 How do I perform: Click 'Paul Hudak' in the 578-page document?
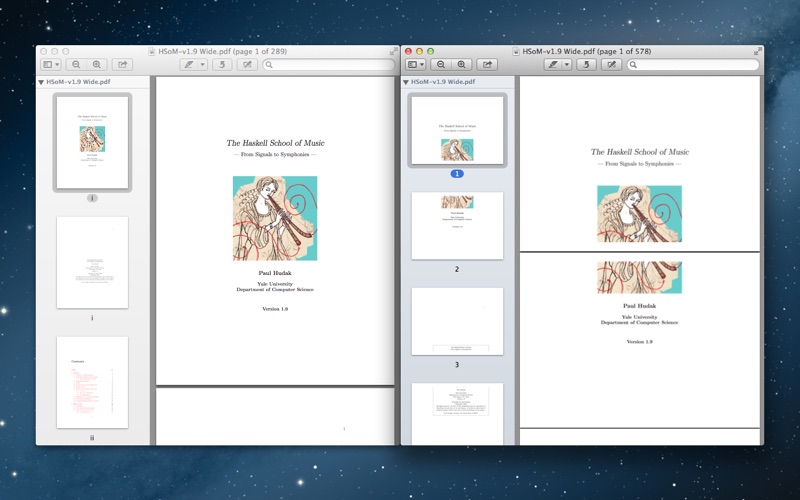tap(639, 306)
